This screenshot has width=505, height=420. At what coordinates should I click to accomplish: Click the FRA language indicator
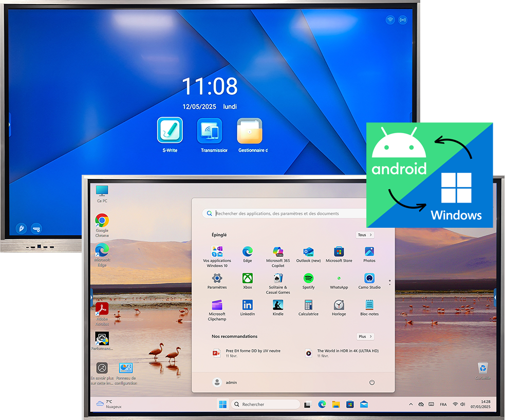pyautogui.click(x=443, y=405)
